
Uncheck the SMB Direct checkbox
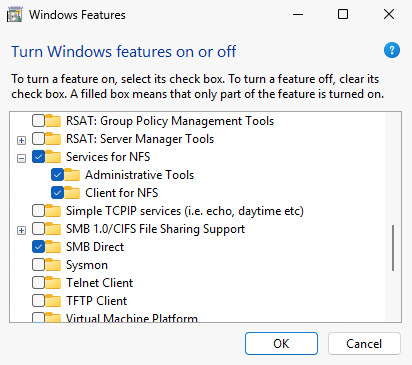(x=38, y=247)
